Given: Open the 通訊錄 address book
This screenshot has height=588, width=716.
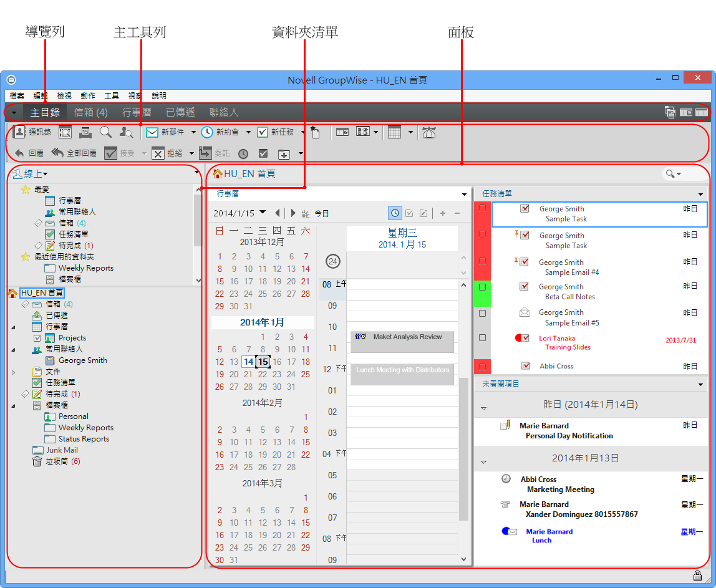Looking at the screenshot, I should [x=32, y=132].
